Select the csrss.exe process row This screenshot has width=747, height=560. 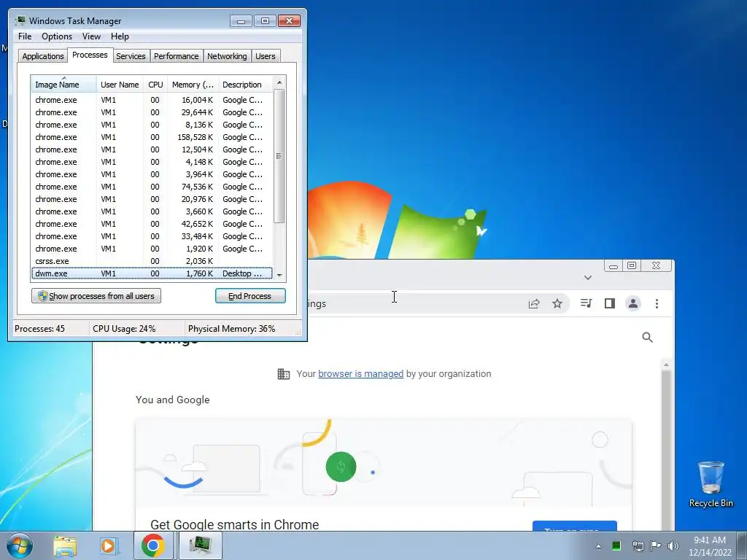tap(152, 261)
